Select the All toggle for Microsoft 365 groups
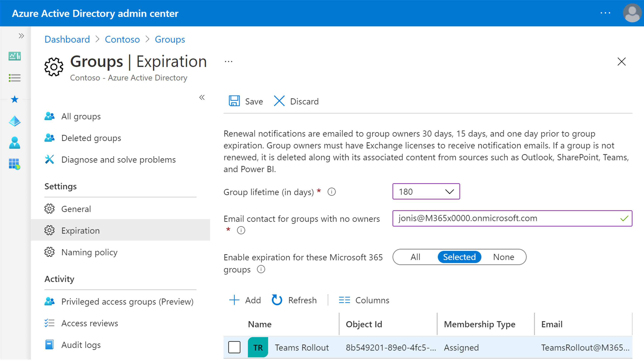This screenshot has width=644, height=362. pyautogui.click(x=414, y=257)
